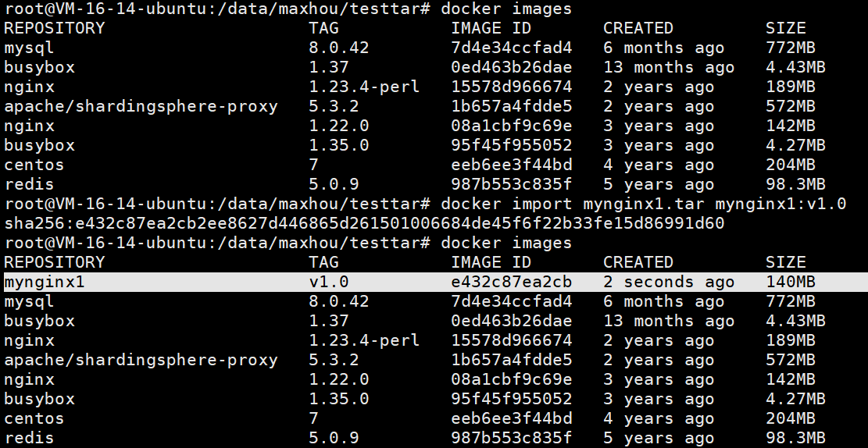
Task: Click 'mysql' in the first listing
Action: click(29, 48)
